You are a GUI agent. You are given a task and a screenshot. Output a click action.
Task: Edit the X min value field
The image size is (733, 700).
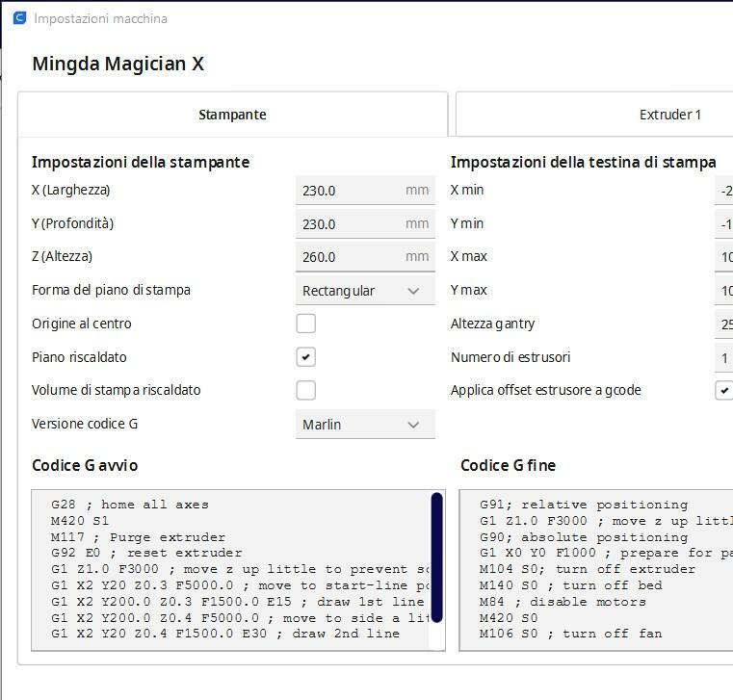[x=724, y=191]
